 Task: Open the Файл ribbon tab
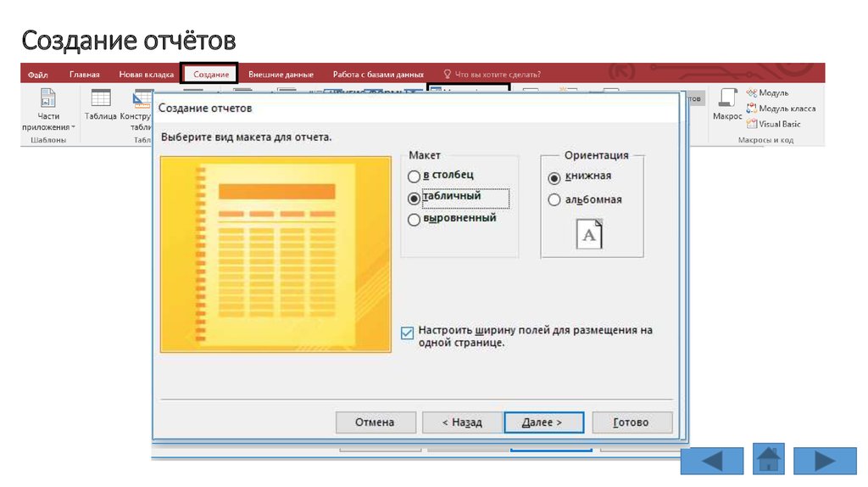click(x=37, y=75)
